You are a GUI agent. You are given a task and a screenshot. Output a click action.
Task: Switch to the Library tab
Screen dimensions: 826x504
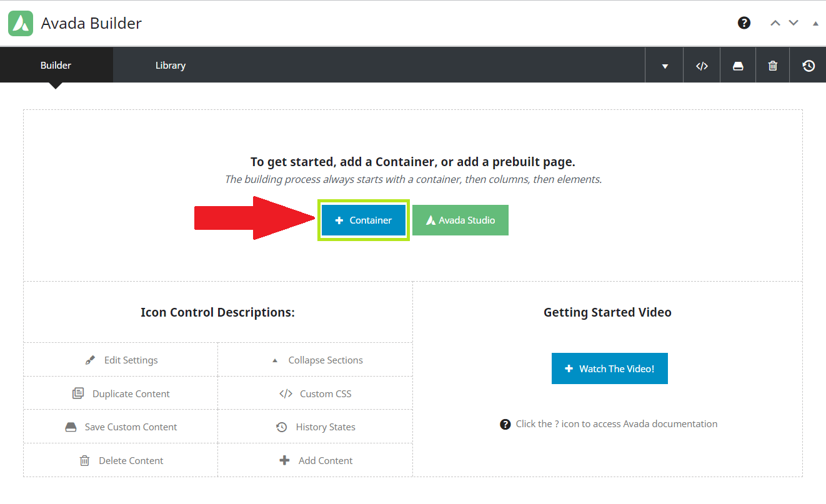170,66
